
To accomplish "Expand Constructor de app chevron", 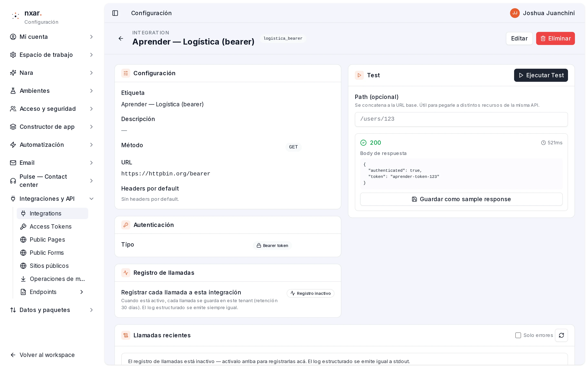I will [91, 127].
